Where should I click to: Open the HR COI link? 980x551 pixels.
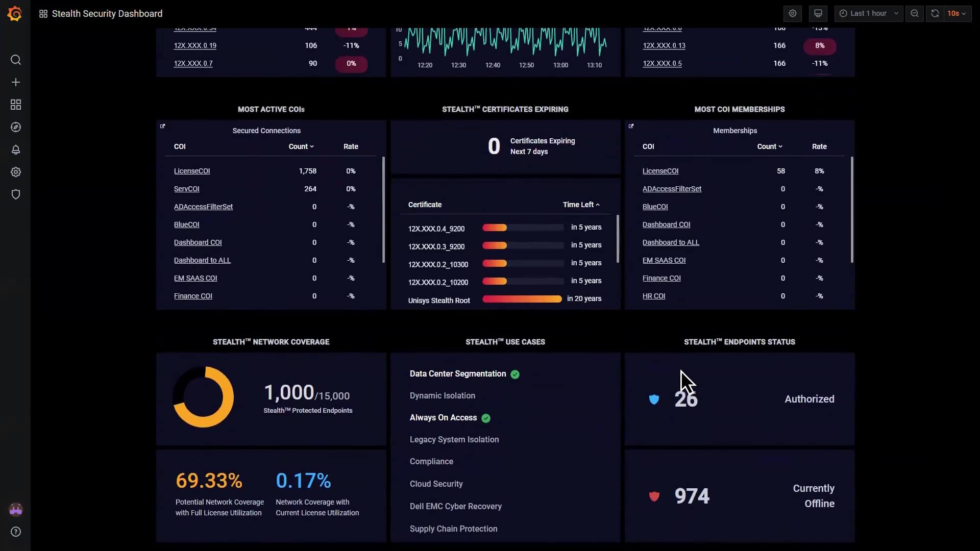tap(654, 296)
